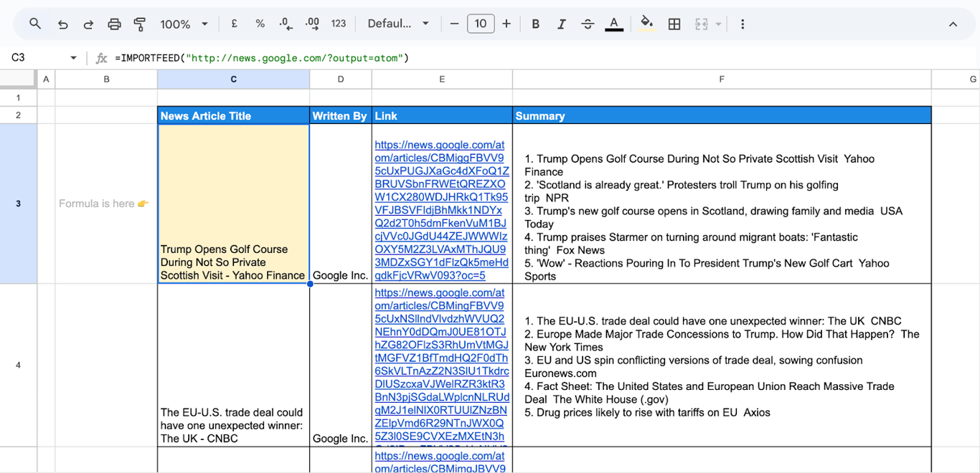
Task: Select column C header
Action: click(233, 79)
